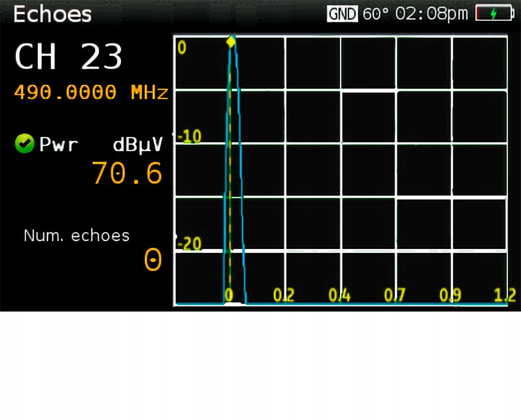Click the -20 y-axis label
The image size is (521, 420).
(x=189, y=243)
